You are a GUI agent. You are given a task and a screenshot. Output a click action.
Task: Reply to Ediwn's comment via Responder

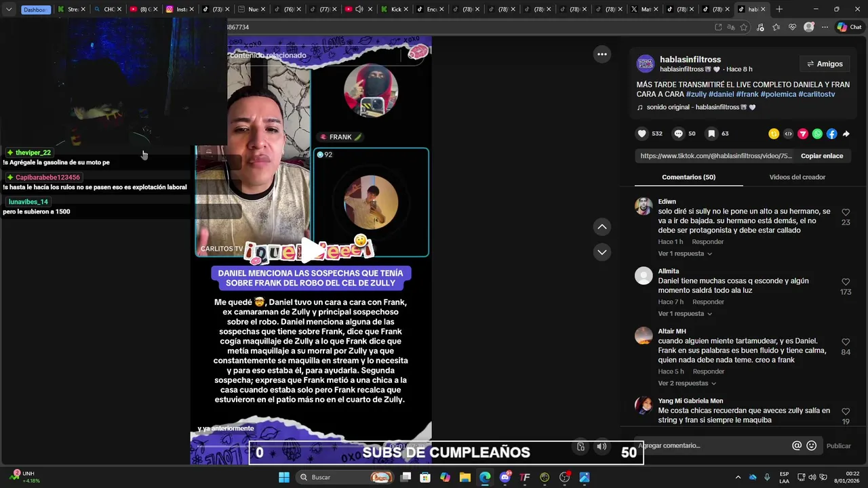pyautogui.click(x=707, y=242)
